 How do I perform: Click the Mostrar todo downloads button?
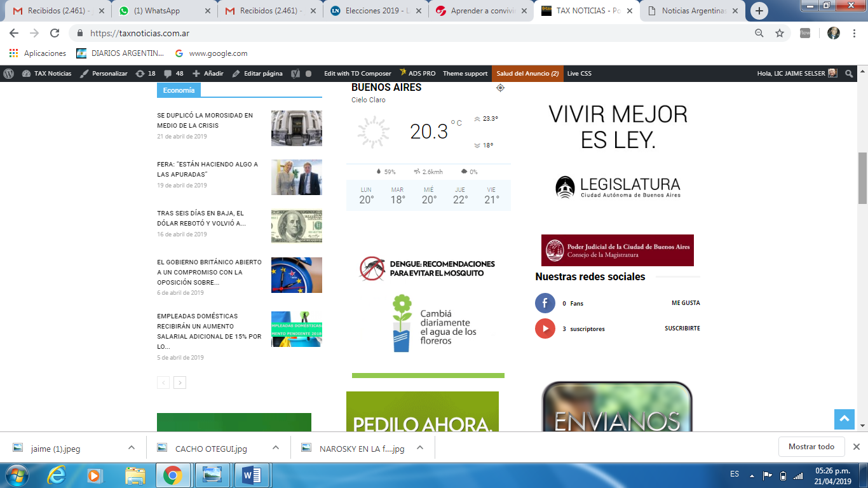point(811,447)
